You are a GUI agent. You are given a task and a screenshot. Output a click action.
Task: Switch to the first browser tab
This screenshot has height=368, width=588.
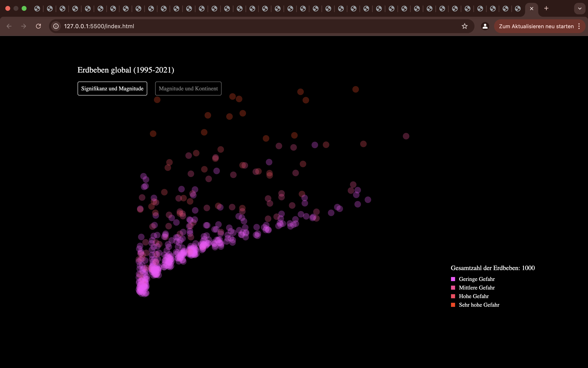(x=37, y=9)
